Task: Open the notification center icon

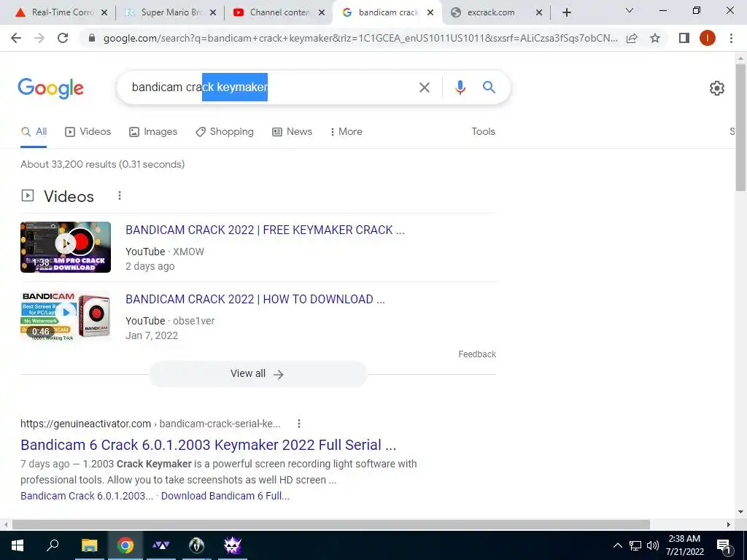Action: point(723,546)
